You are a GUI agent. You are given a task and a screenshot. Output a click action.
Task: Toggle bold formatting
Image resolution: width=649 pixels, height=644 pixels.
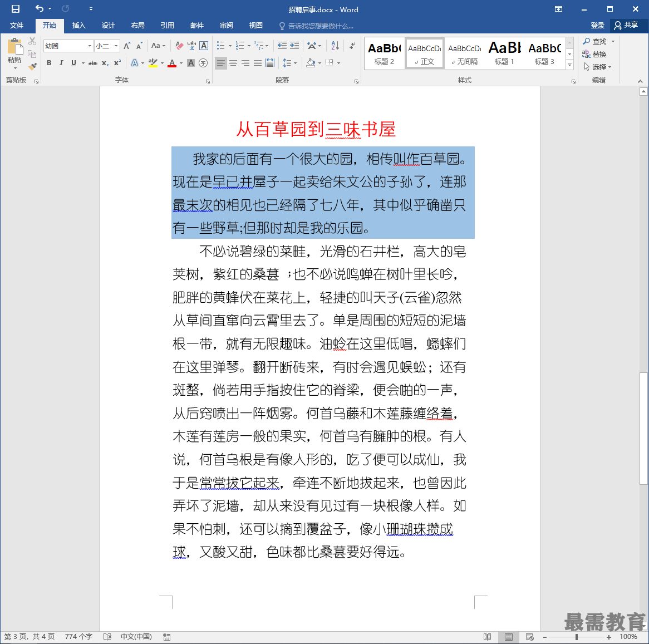pos(49,63)
